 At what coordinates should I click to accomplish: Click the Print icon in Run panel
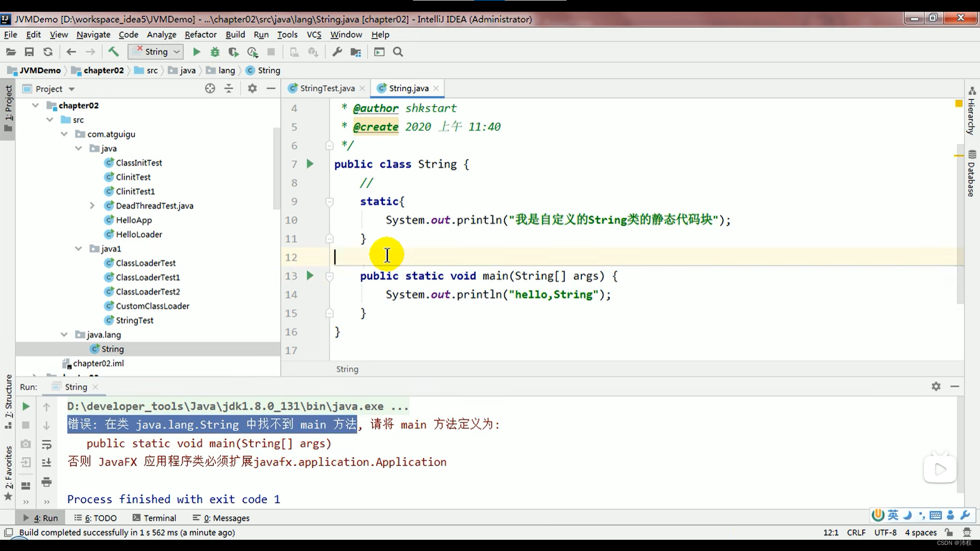46,482
